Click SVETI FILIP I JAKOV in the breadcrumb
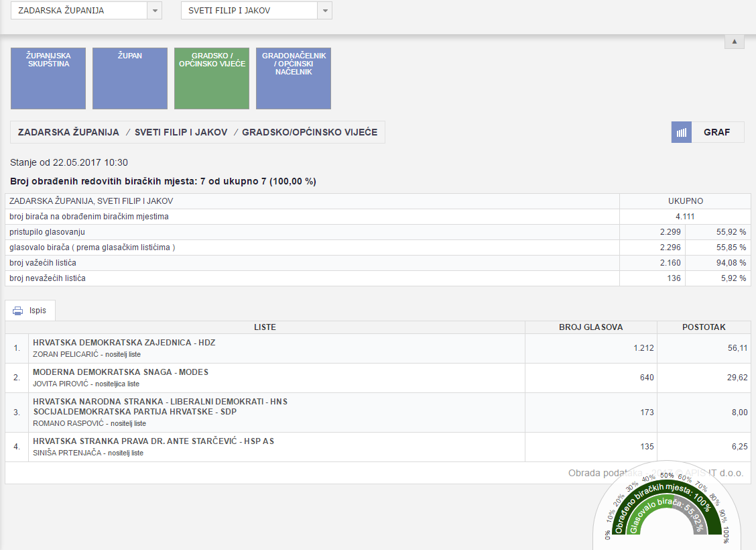Image resolution: width=756 pixels, height=550 pixels. [181, 132]
